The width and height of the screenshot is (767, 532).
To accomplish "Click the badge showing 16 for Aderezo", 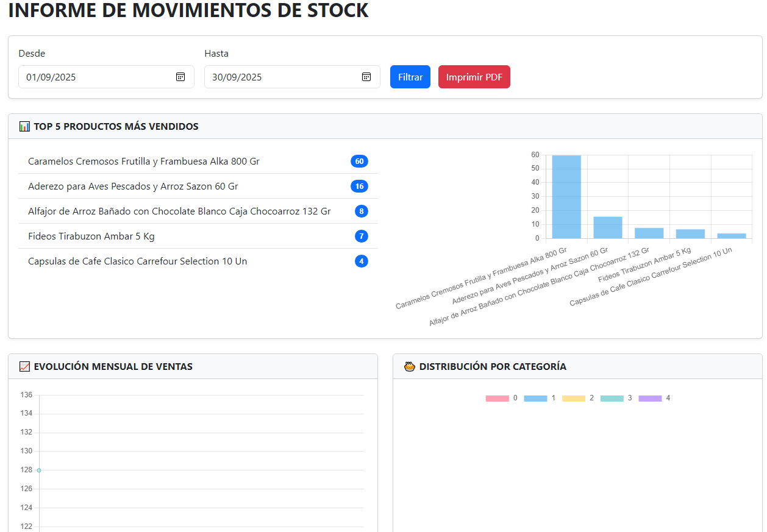I will [359, 186].
